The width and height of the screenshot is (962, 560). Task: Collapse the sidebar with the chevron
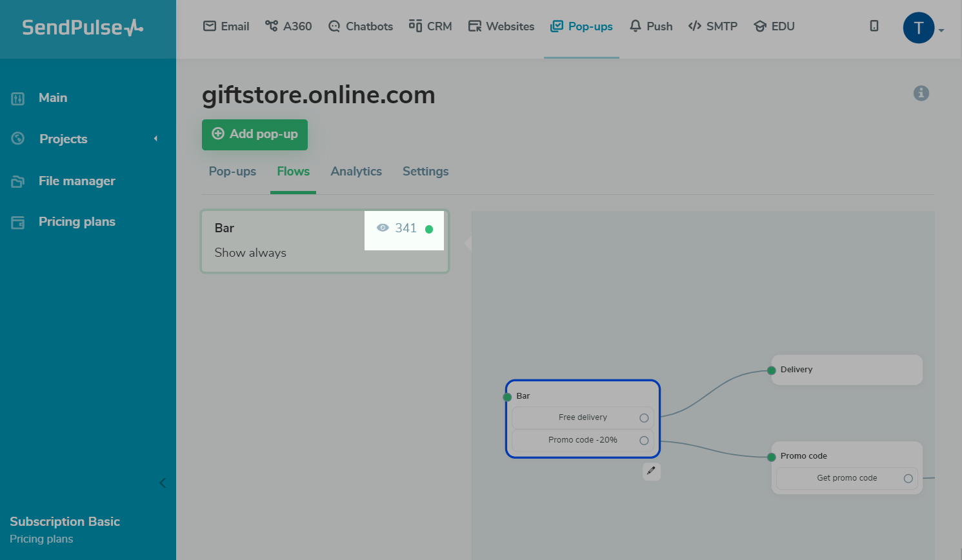tap(163, 483)
